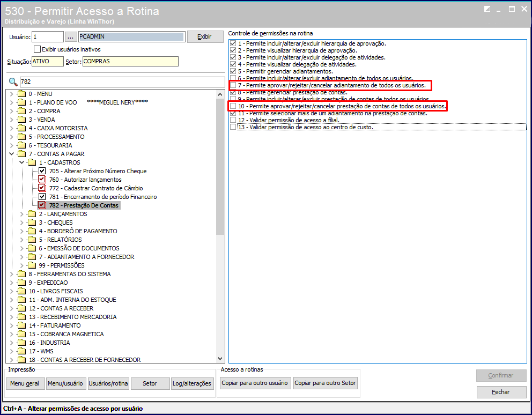Expand the 5 - PROCESSAMENTO node

12,137
